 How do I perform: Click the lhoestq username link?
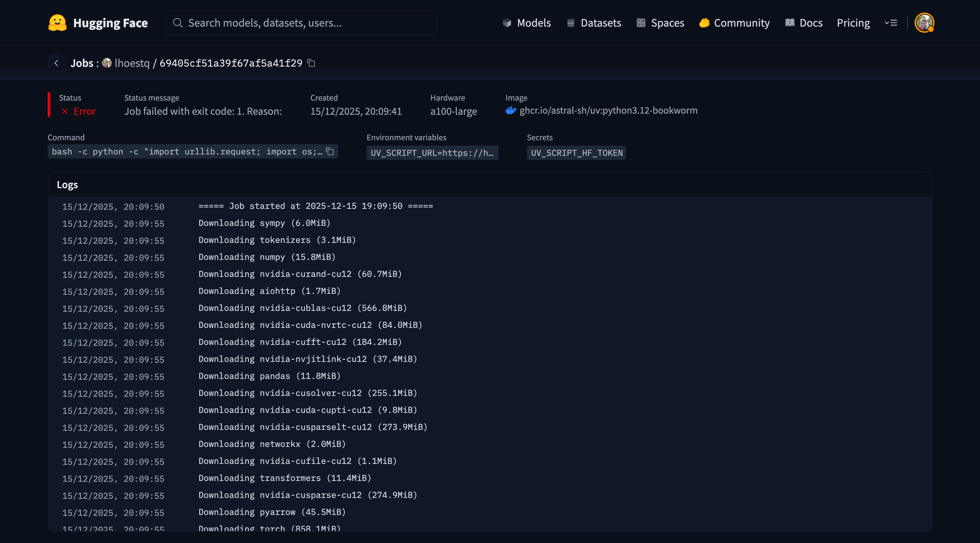(132, 63)
